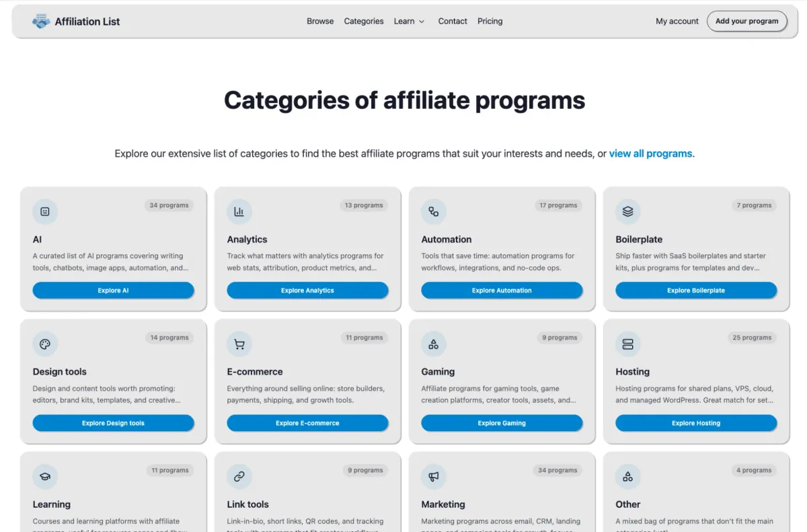Image resolution: width=807 pixels, height=532 pixels.
Task: Click the 4 programs badge on Other
Action: [754, 470]
